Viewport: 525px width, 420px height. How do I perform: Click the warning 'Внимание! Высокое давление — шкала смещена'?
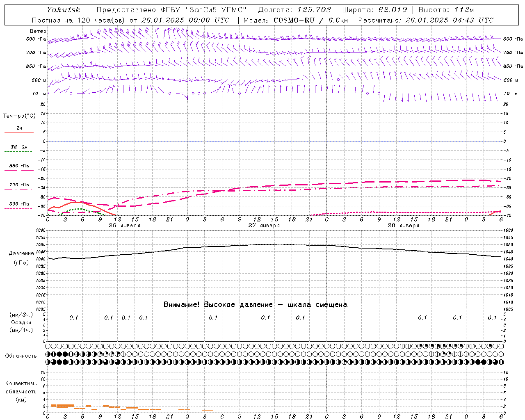(256, 305)
